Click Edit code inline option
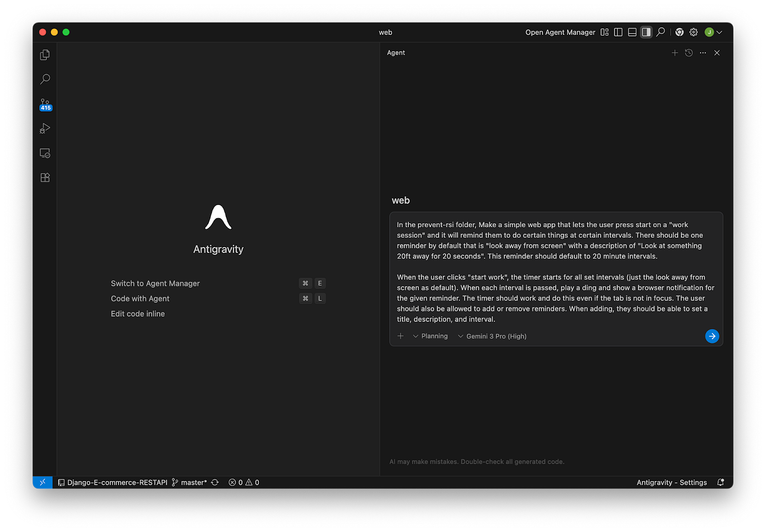The image size is (766, 532). coord(138,314)
